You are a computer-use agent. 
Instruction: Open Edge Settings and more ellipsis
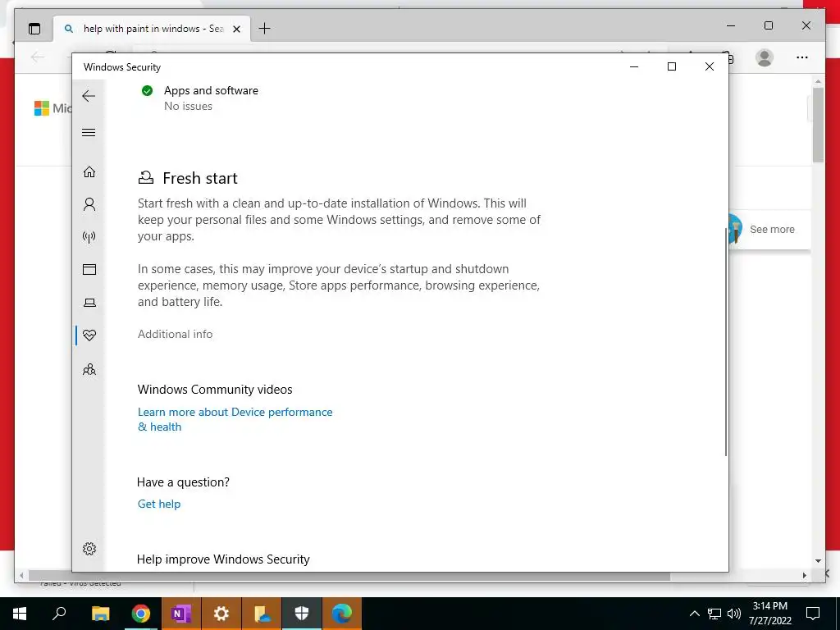point(802,57)
